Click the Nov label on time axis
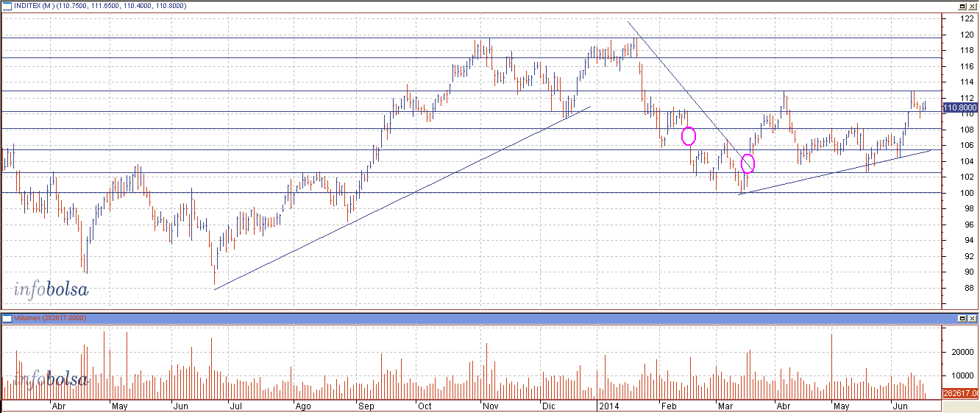This screenshot has height=413, width=980. pos(491,406)
